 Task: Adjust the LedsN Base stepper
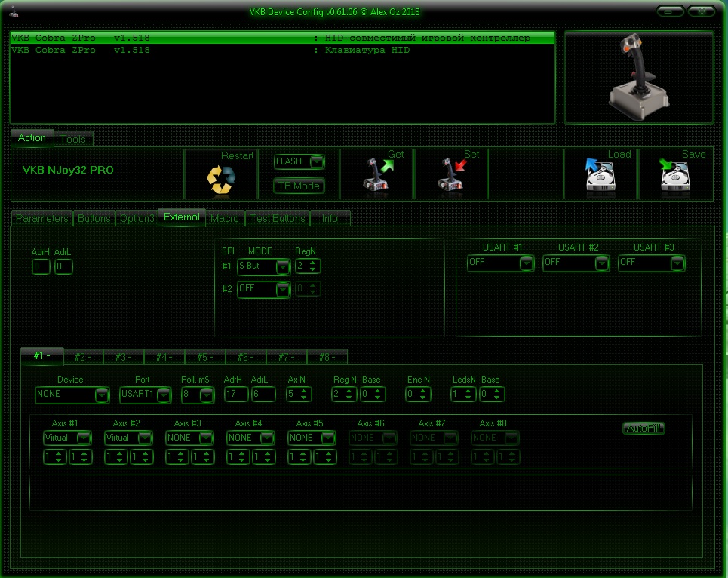point(492,395)
